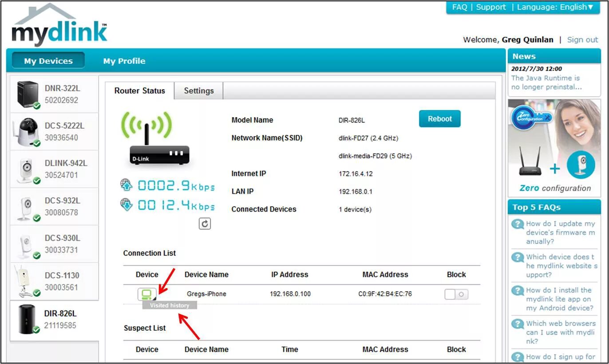The width and height of the screenshot is (609, 364).
Task: Click the refresh icon below bandwidth readouts
Action: 204,223
